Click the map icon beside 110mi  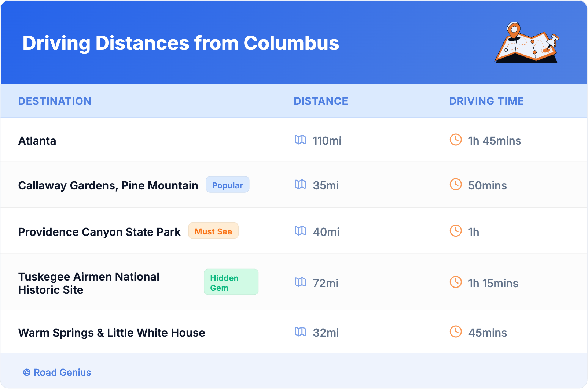pyautogui.click(x=300, y=140)
